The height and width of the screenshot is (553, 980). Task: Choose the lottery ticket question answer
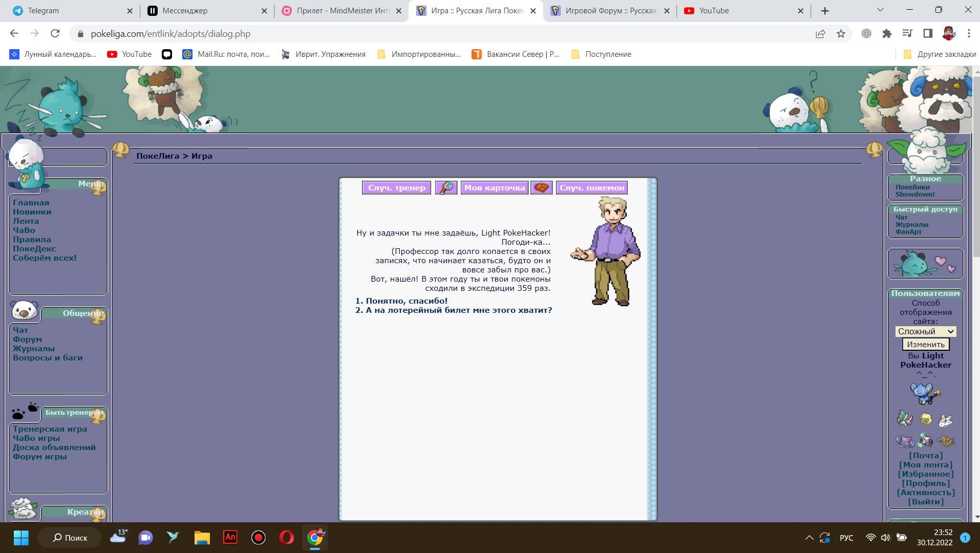[x=459, y=310]
